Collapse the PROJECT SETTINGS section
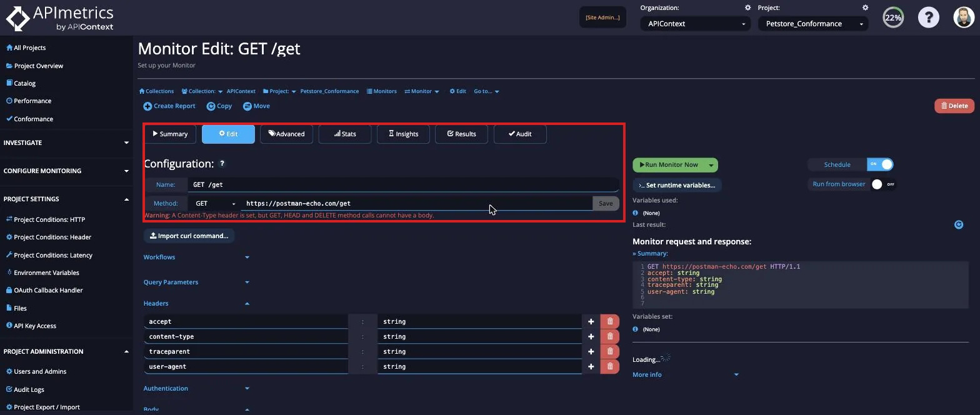The image size is (980, 415). coord(66,199)
